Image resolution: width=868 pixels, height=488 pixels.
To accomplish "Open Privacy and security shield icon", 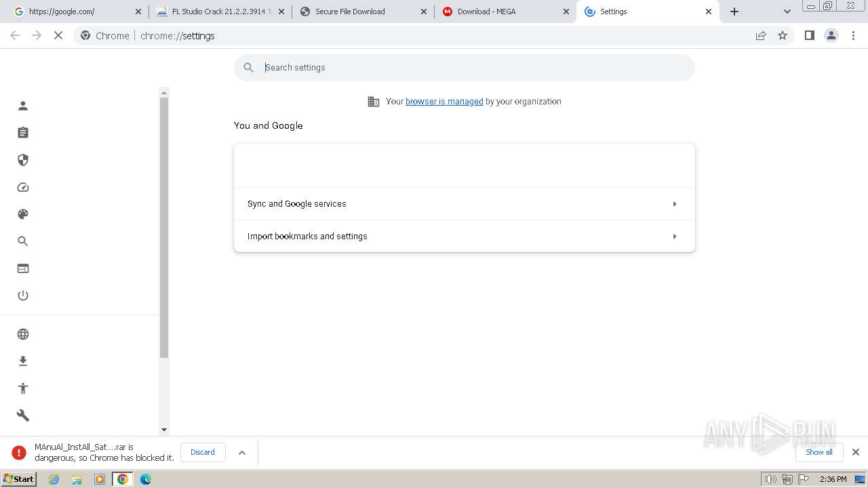I will 23,160.
